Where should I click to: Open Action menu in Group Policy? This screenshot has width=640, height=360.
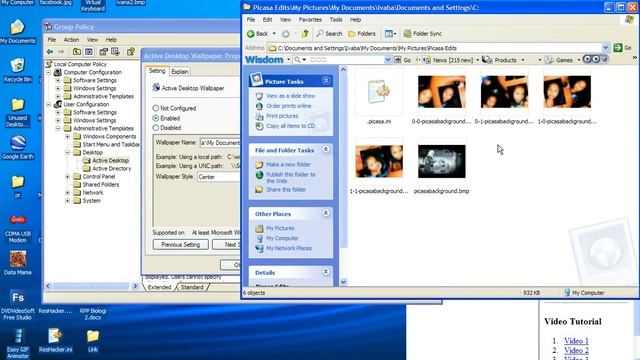[x=71, y=40]
